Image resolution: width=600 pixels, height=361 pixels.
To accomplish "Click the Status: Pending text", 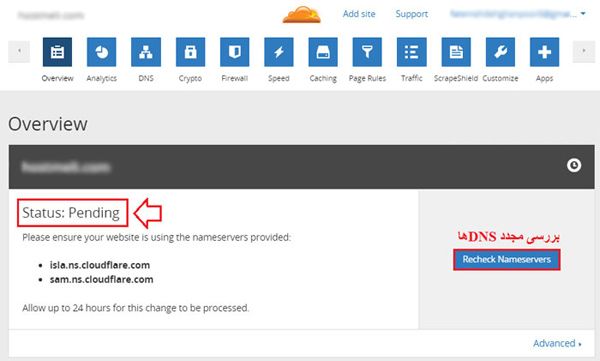I will pos(71,212).
